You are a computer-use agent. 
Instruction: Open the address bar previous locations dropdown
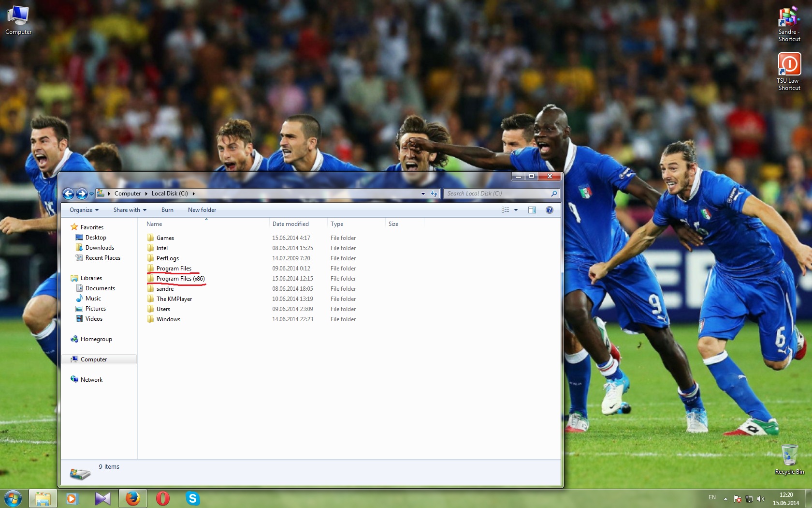(x=423, y=194)
